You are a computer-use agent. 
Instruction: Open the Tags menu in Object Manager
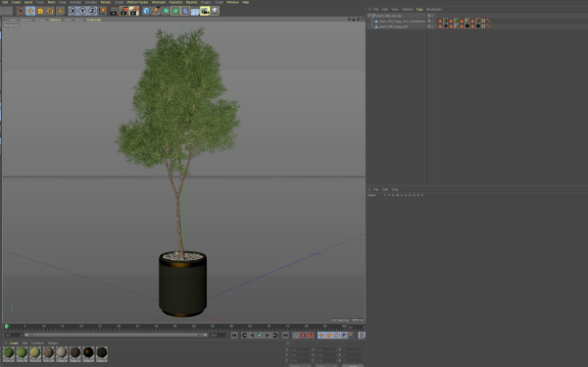(x=419, y=10)
